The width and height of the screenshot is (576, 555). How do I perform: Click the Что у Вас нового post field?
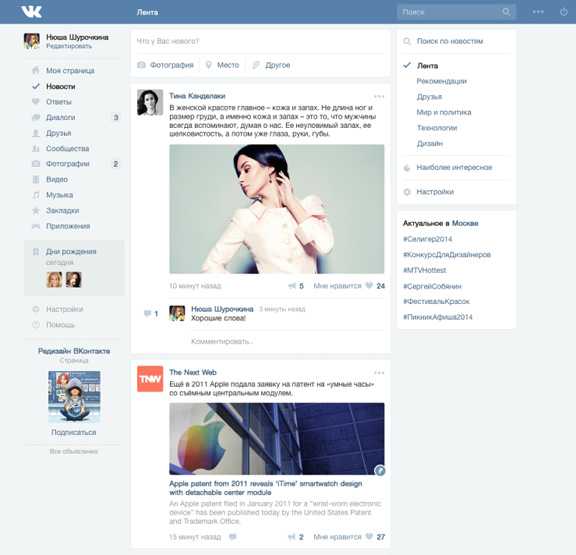click(x=260, y=41)
